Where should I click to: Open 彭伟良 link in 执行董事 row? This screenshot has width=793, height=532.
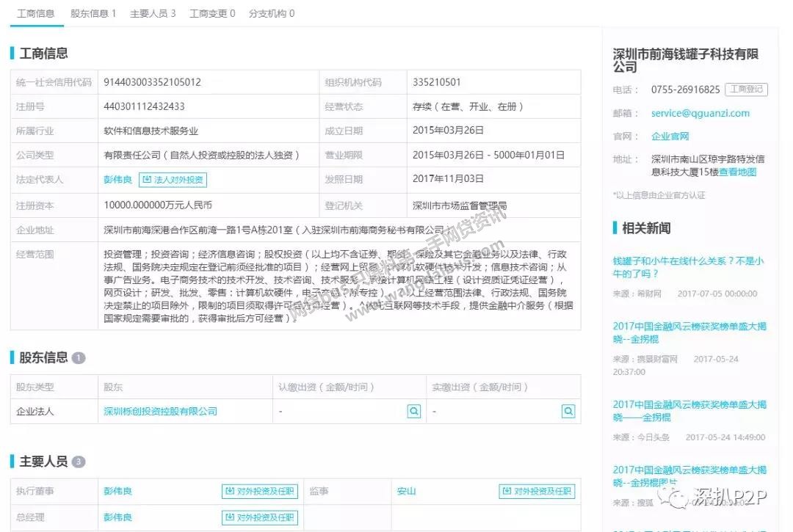tap(117, 491)
